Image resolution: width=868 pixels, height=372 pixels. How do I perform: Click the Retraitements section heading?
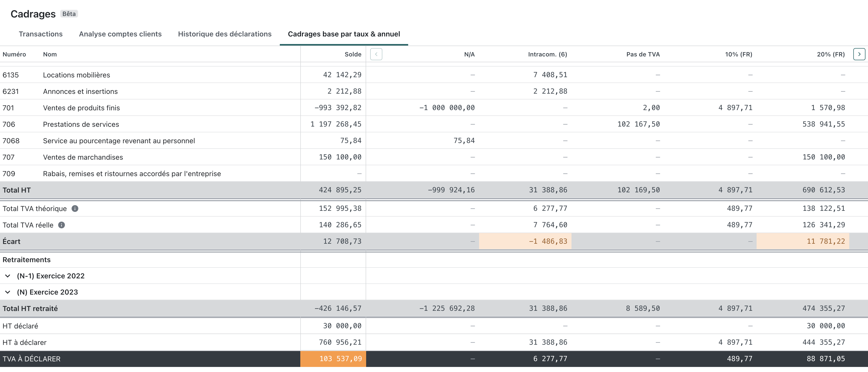(26, 260)
